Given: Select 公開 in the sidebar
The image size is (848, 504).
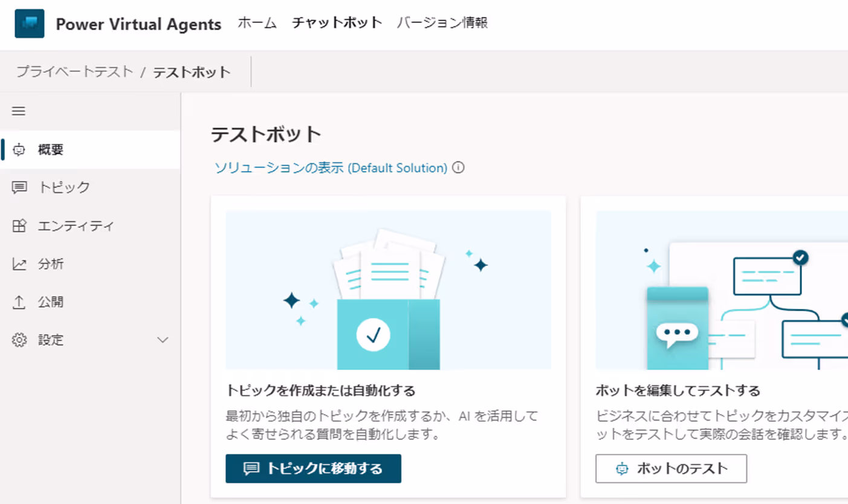Looking at the screenshot, I should pyautogui.click(x=90, y=302).
